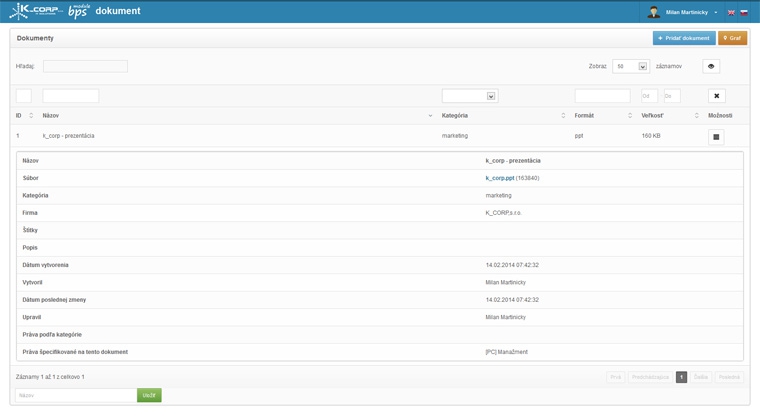Image resolution: width=760 pixels, height=416 pixels.
Task: Click Pridať dokument button
Action: coord(684,38)
